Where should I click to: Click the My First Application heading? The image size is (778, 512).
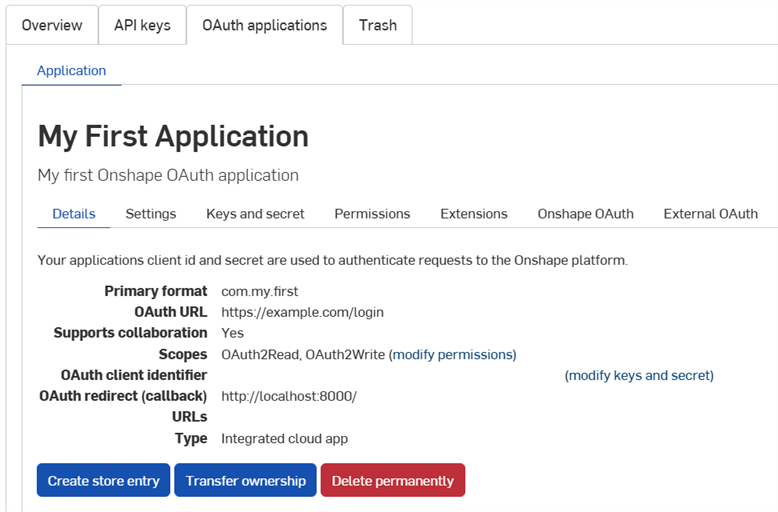[x=173, y=136]
